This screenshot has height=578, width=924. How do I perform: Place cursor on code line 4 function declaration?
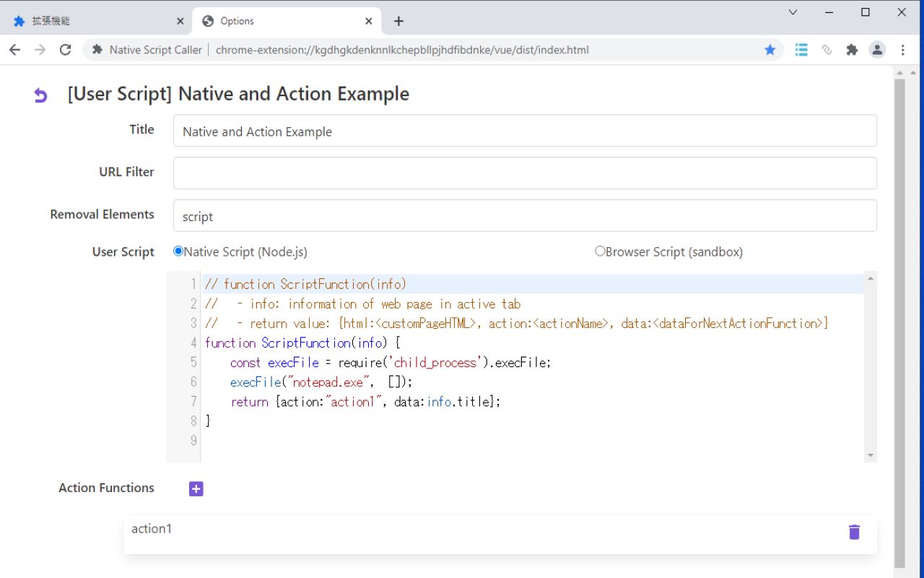pos(302,342)
